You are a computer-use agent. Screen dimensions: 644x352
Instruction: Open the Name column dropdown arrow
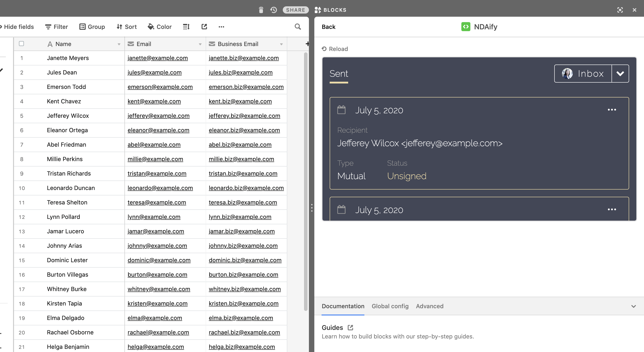[119, 44]
